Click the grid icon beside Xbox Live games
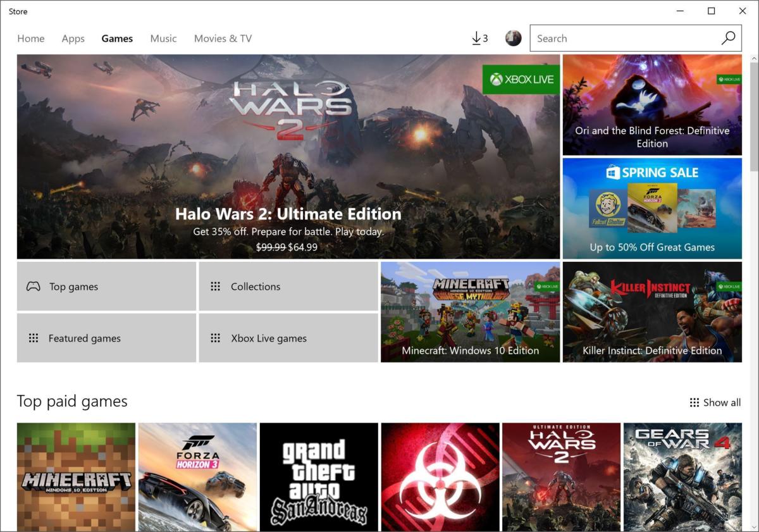The image size is (759, 532). (215, 338)
